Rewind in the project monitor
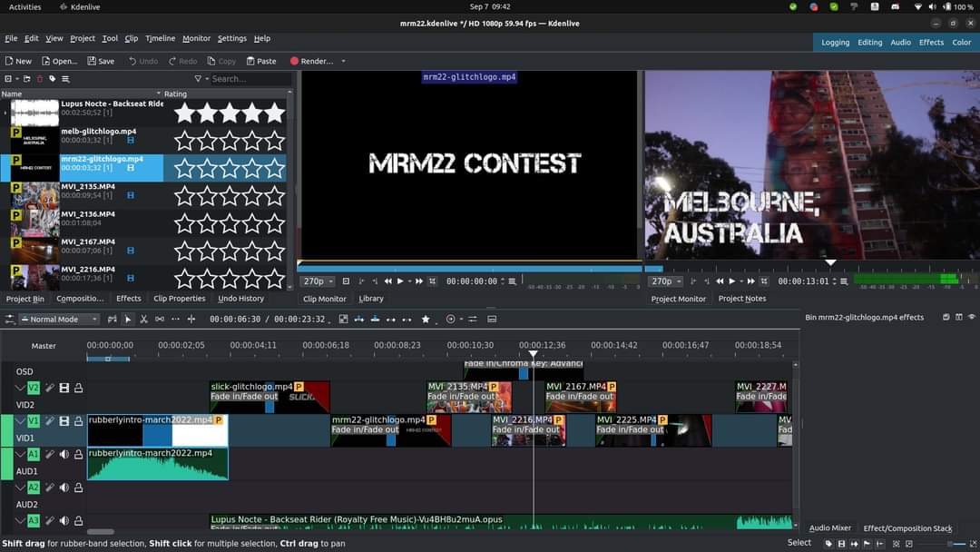Image resolution: width=980 pixels, height=552 pixels. click(x=720, y=281)
